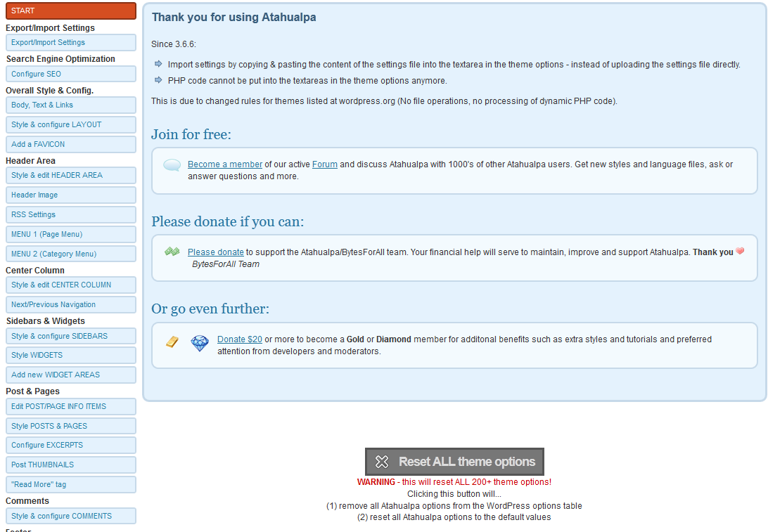Click the Or go even further heading
768x532 pixels.
tap(210, 309)
